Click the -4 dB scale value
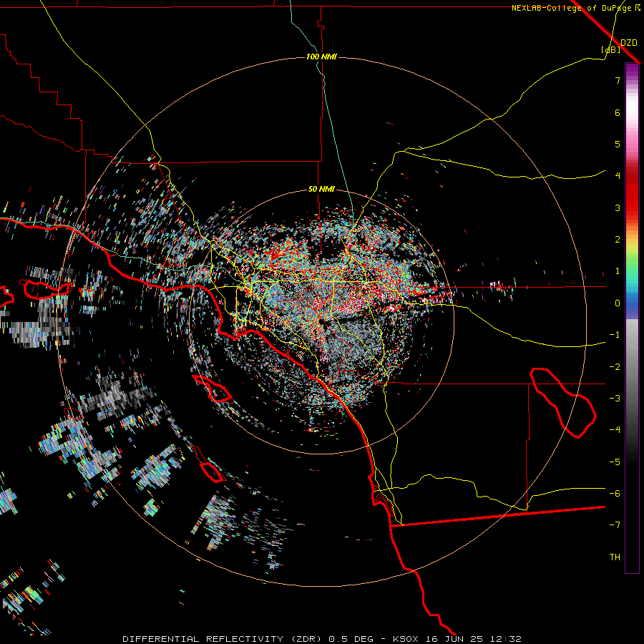This screenshot has width=644, height=644. pyautogui.click(x=615, y=429)
